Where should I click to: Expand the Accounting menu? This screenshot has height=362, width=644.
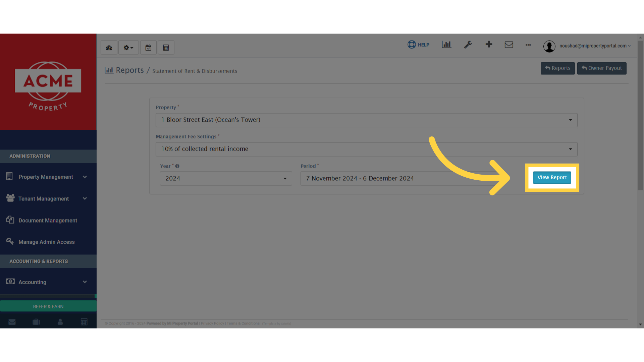(48, 282)
